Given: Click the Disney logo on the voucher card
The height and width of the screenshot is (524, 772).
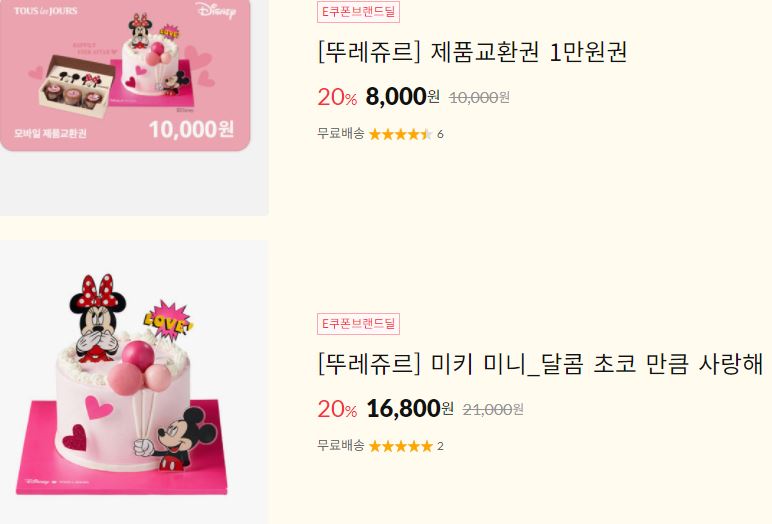Looking at the screenshot, I should click(x=216, y=10).
